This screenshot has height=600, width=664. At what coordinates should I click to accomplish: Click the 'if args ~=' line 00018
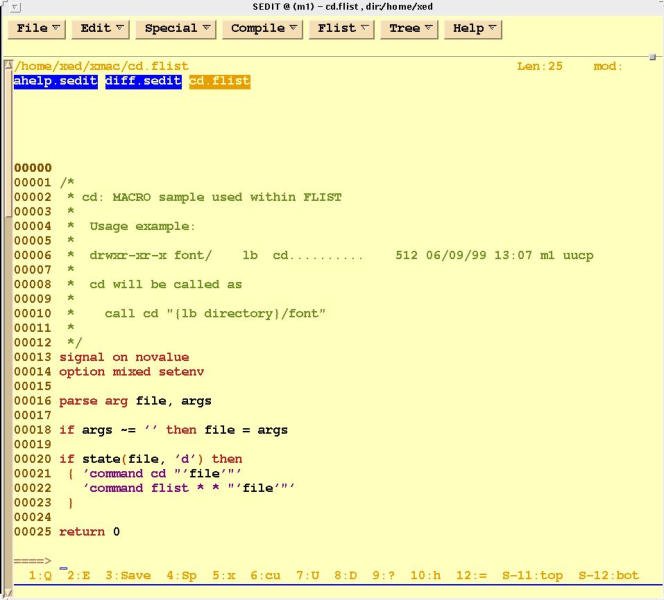[173, 430]
